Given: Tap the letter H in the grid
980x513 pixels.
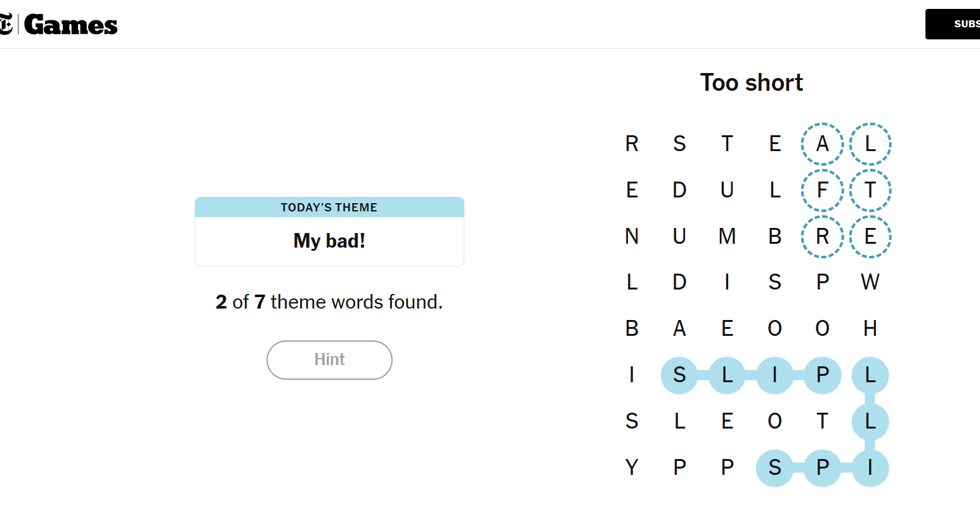Looking at the screenshot, I should (x=870, y=328).
